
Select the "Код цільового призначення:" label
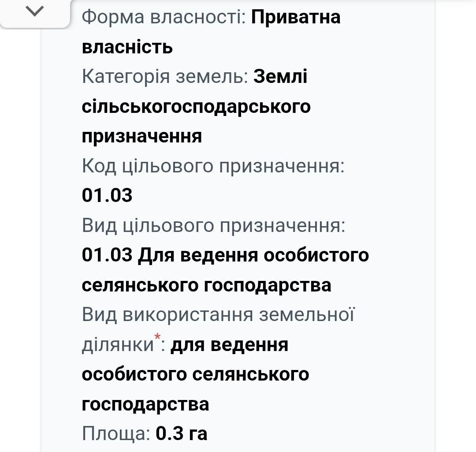tap(213, 166)
